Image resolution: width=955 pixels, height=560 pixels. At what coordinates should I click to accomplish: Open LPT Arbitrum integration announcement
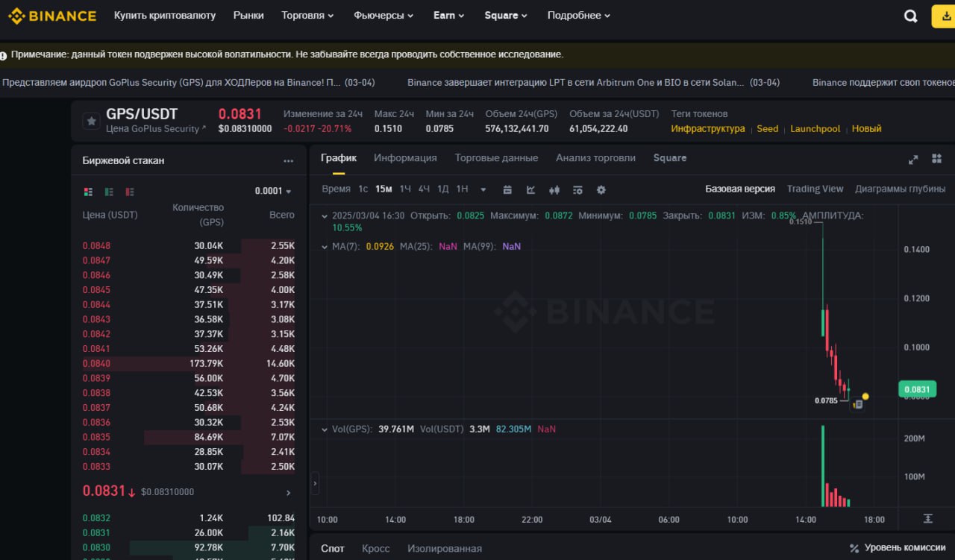593,83
